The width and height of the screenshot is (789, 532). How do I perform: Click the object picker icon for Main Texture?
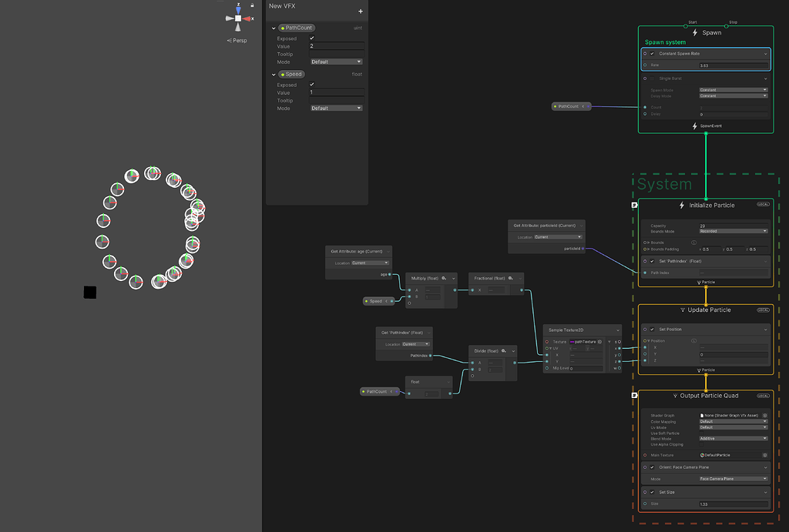coord(764,455)
